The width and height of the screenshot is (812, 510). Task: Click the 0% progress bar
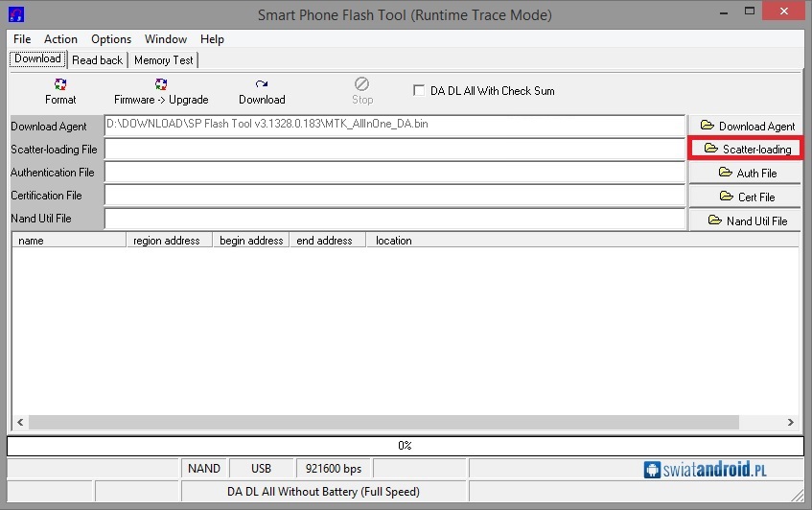pos(405,446)
